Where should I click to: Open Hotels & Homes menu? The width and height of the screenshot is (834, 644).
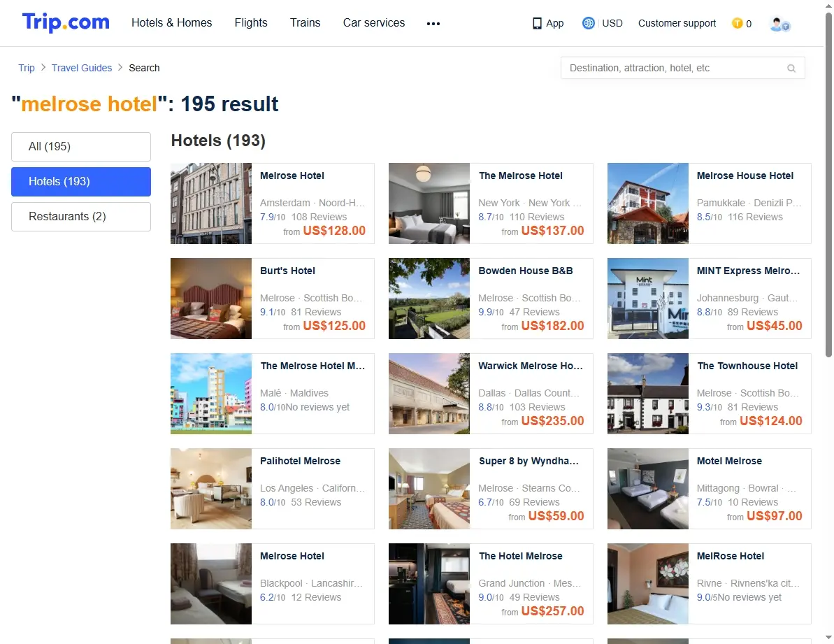pyautogui.click(x=172, y=23)
